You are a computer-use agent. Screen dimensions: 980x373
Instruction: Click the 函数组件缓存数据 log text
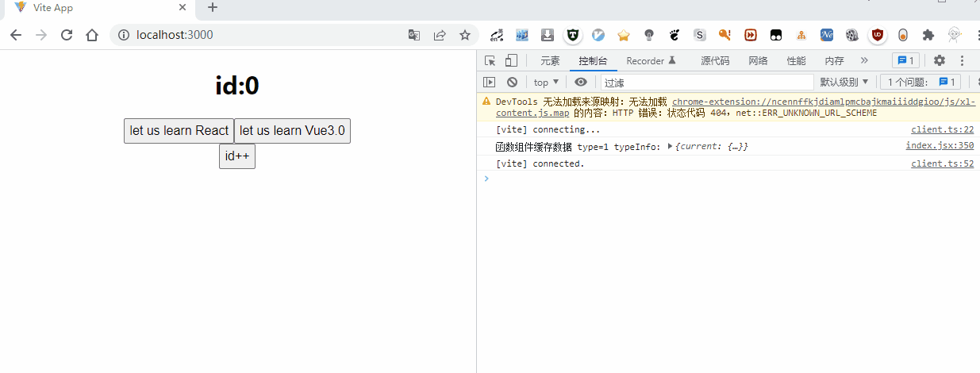coord(533,147)
